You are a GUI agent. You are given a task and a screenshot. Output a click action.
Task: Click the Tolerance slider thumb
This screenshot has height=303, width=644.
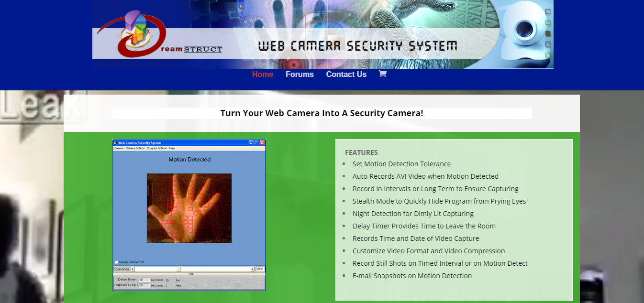(x=179, y=270)
